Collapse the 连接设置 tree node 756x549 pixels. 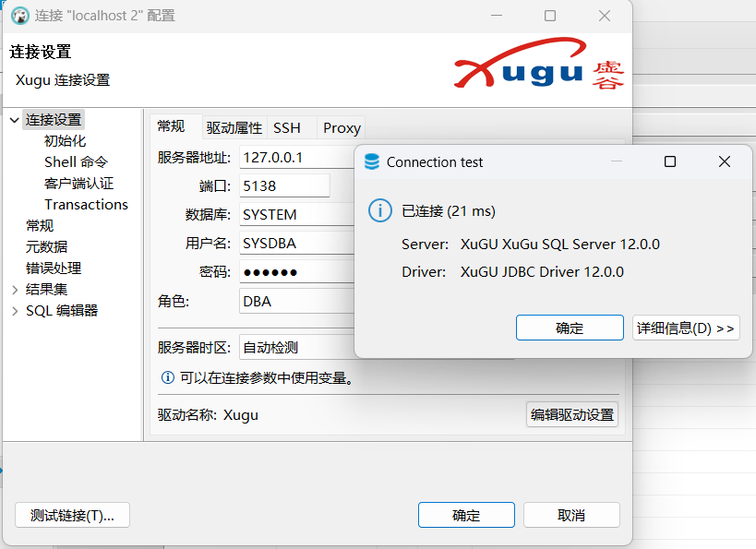[x=15, y=120]
